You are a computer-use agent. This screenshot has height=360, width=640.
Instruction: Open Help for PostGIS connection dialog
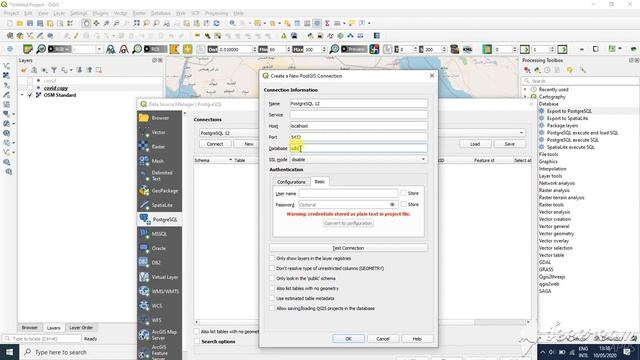point(417,339)
